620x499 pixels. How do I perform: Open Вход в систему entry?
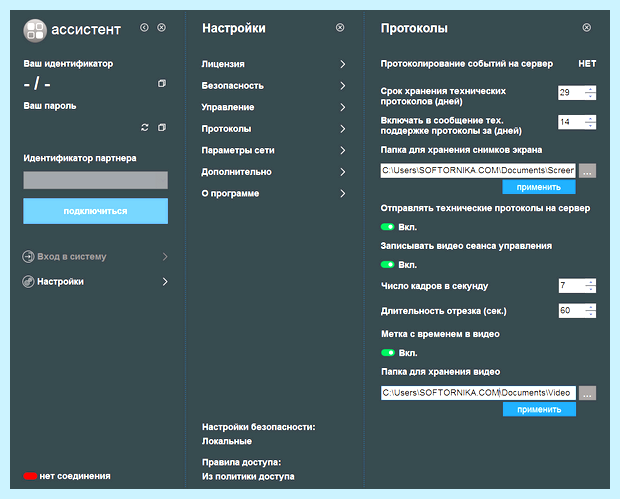click(95, 257)
